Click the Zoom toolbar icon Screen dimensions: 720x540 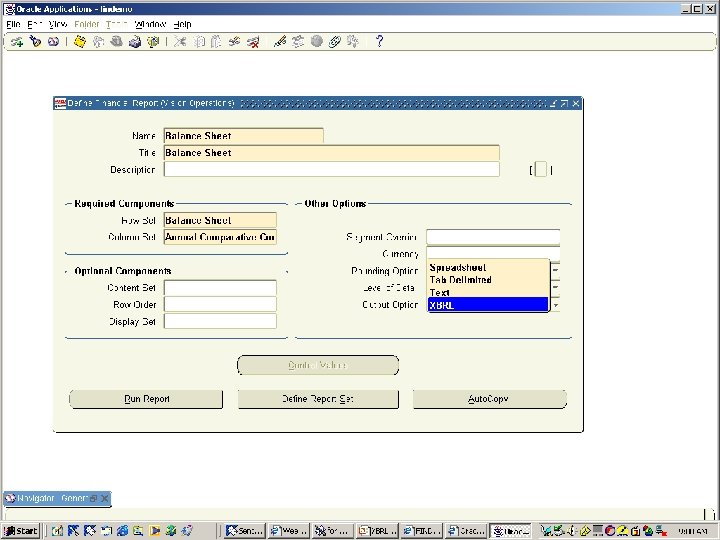click(298, 42)
